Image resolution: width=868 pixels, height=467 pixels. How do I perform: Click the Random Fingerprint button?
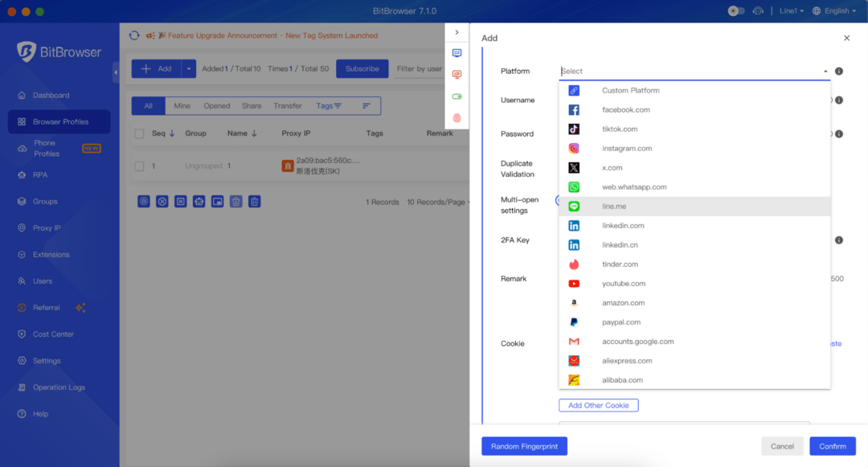[x=524, y=446]
